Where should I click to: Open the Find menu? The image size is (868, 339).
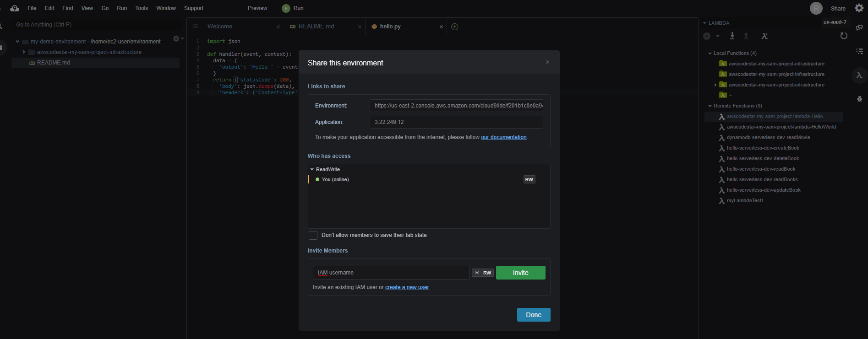[x=68, y=8]
